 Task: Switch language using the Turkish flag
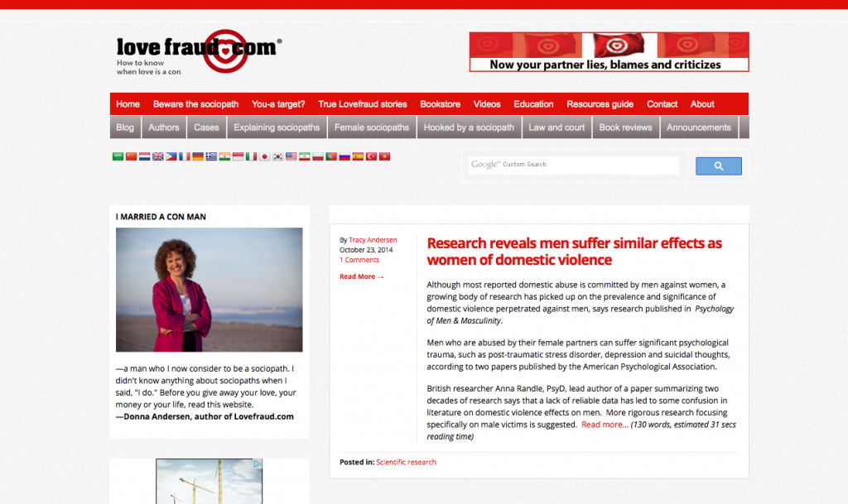371,156
